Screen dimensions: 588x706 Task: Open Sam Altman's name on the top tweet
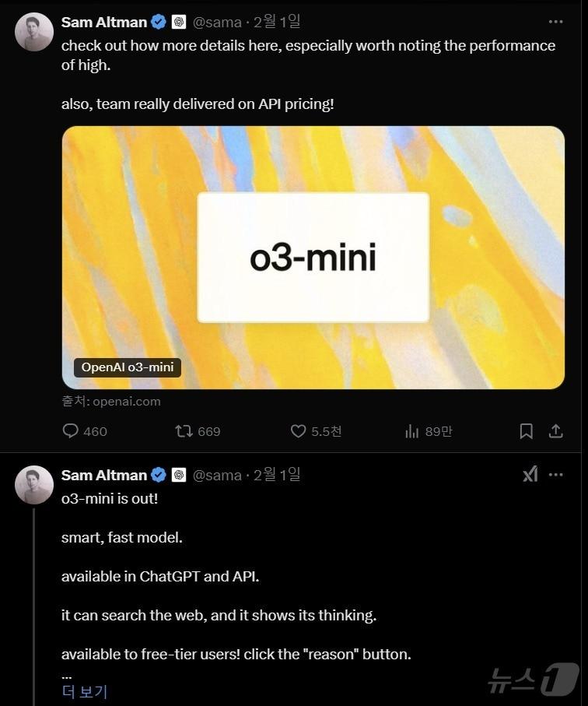click(103, 22)
